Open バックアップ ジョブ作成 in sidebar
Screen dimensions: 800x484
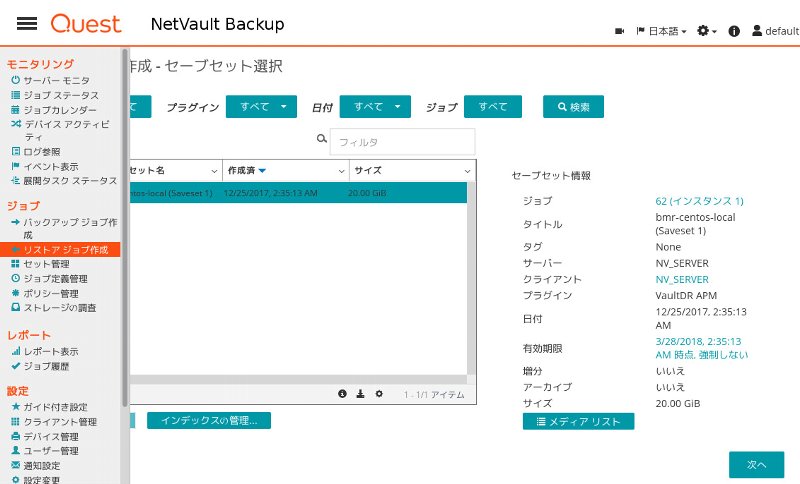pyautogui.click(x=70, y=228)
